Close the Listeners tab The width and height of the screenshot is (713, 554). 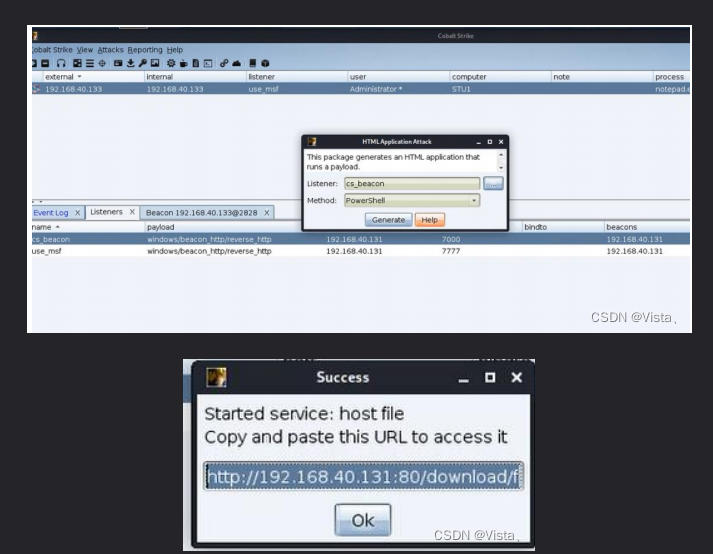pos(132,212)
